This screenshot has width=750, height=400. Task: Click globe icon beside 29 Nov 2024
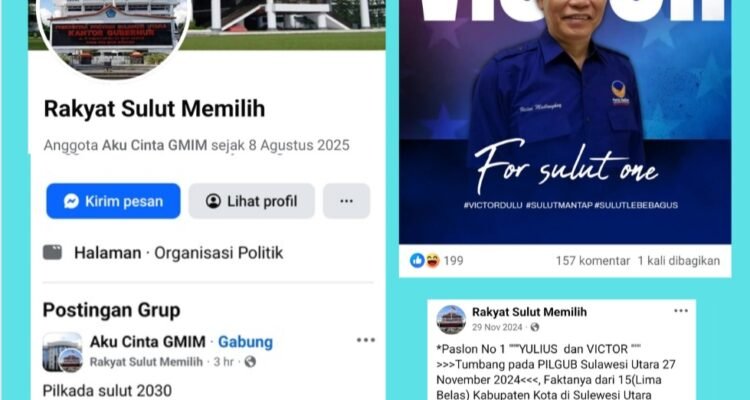[x=535, y=327]
